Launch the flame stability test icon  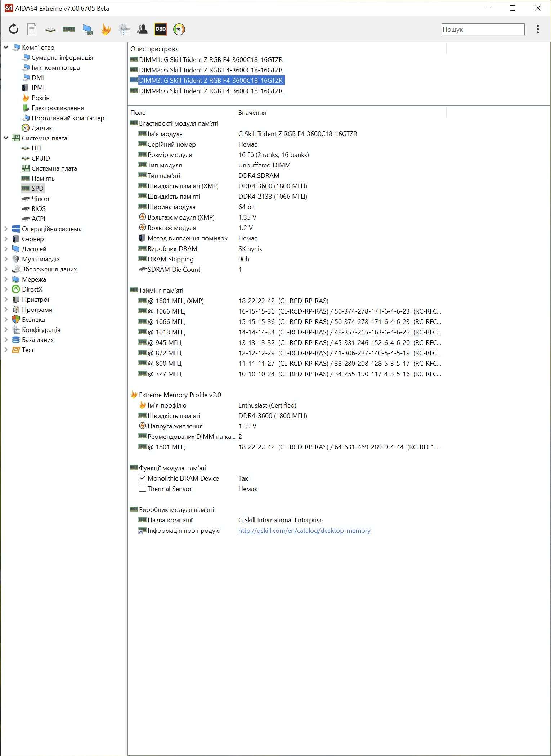click(106, 29)
